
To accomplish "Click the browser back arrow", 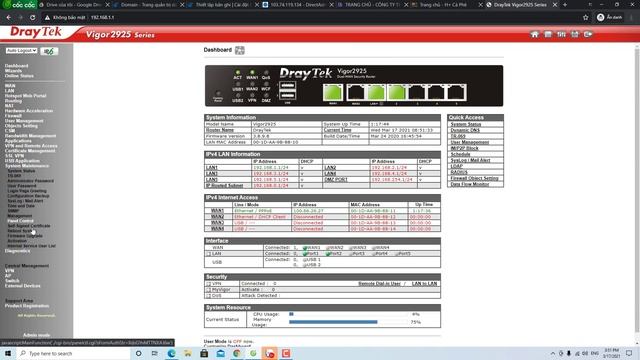I will coord(9,18).
